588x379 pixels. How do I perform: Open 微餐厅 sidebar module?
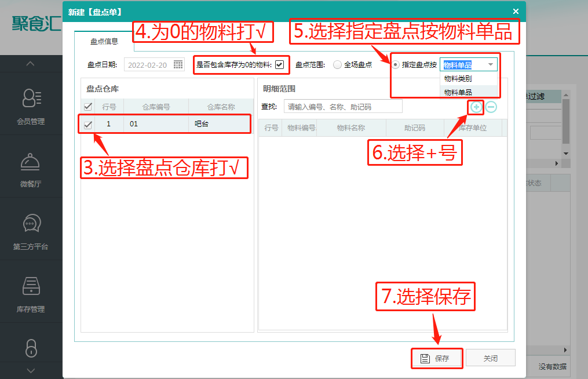[31, 170]
